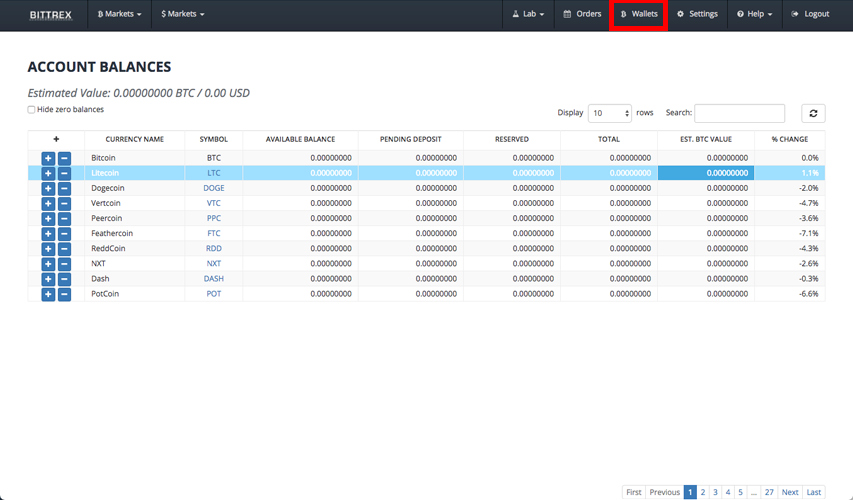Open the FTC symbol link
Image resolution: width=853 pixels, height=500 pixels.
tap(214, 233)
